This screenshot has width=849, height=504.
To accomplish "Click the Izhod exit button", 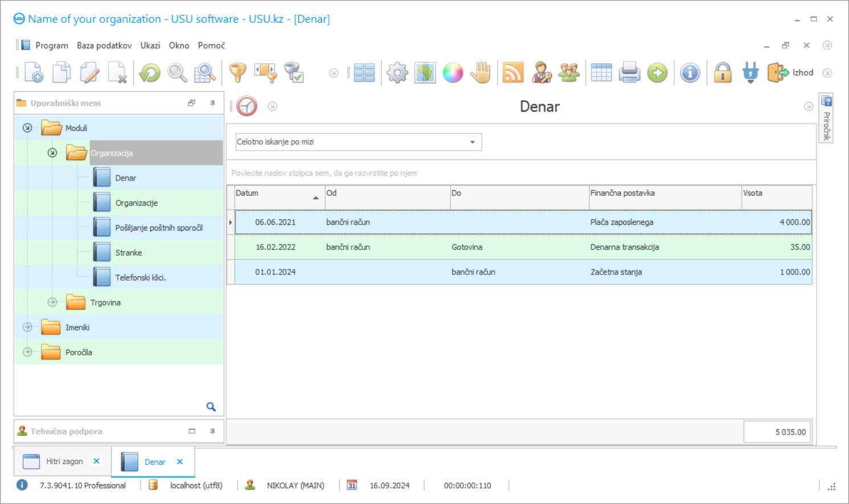I will pyautogui.click(x=791, y=73).
